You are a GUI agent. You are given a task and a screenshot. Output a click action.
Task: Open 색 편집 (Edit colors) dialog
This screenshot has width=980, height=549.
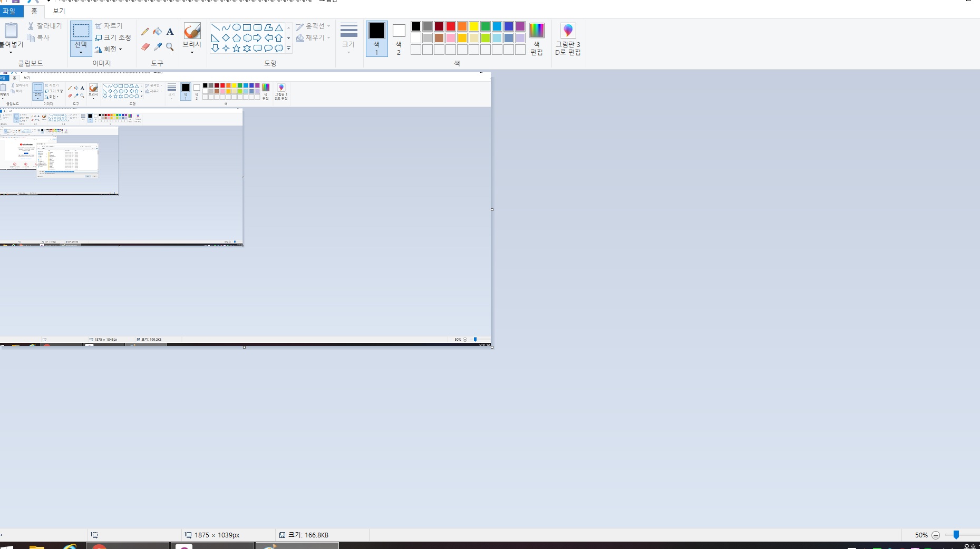[537, 38]
